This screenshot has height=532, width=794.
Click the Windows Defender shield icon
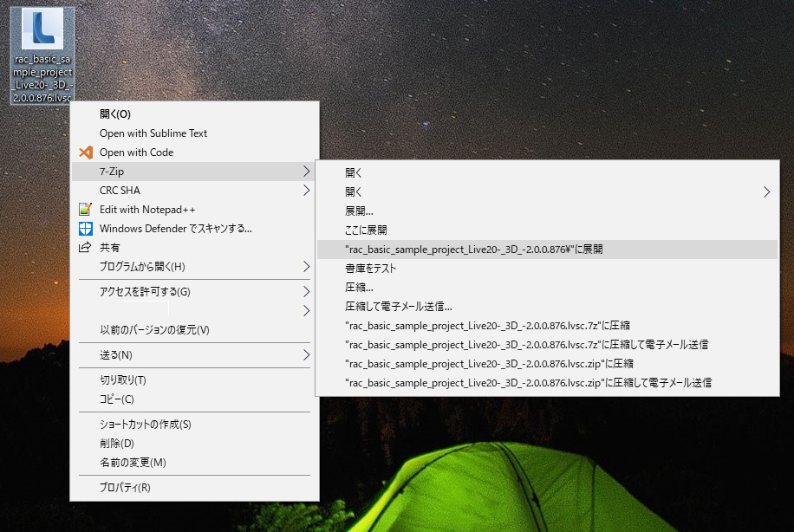click(x=86, y=228)
